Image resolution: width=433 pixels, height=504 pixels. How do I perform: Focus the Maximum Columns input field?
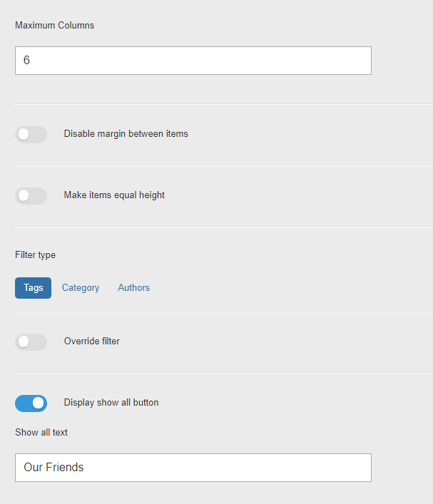click(193, 61)
